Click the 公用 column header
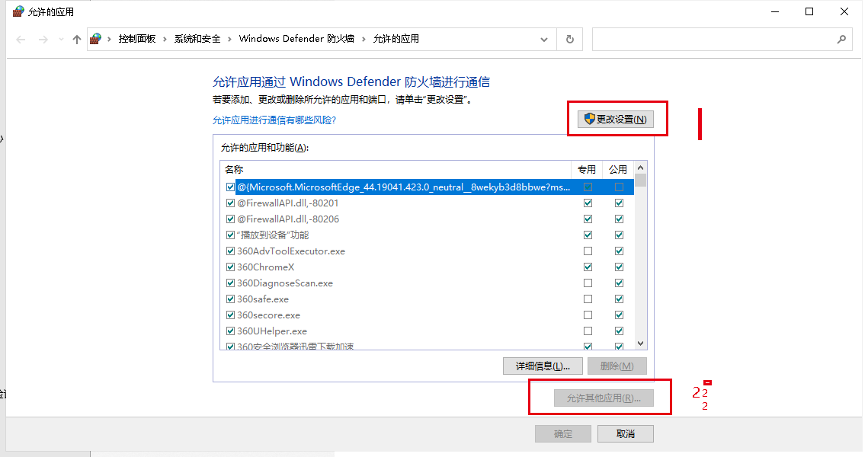Viewport: 868px width, 457px height. coord(618,169)
